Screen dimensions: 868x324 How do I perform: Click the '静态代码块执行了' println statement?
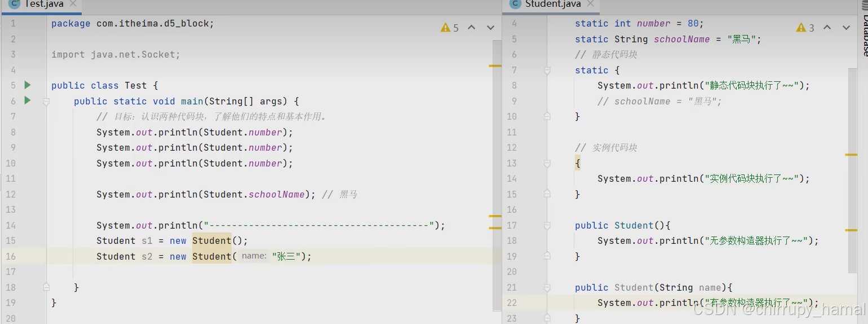coord(703,86)
